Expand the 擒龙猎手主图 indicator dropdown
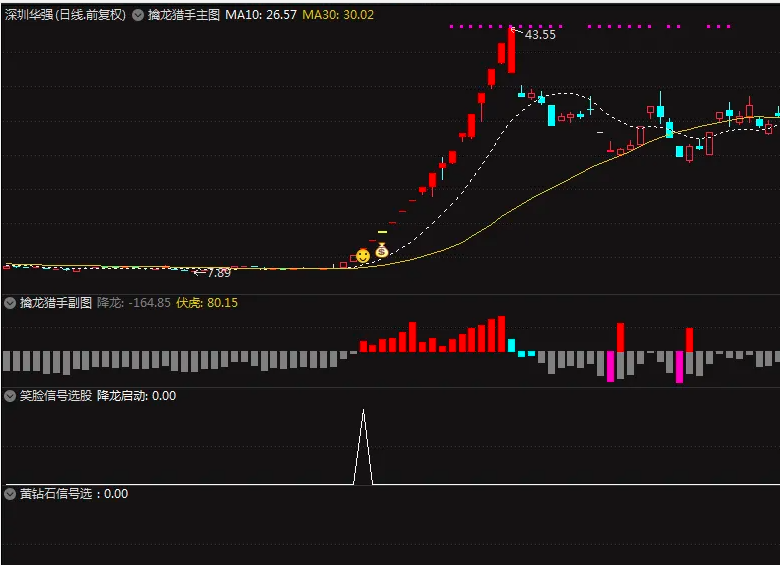This screenshot has height=565, width=780. tap(138, 15)
